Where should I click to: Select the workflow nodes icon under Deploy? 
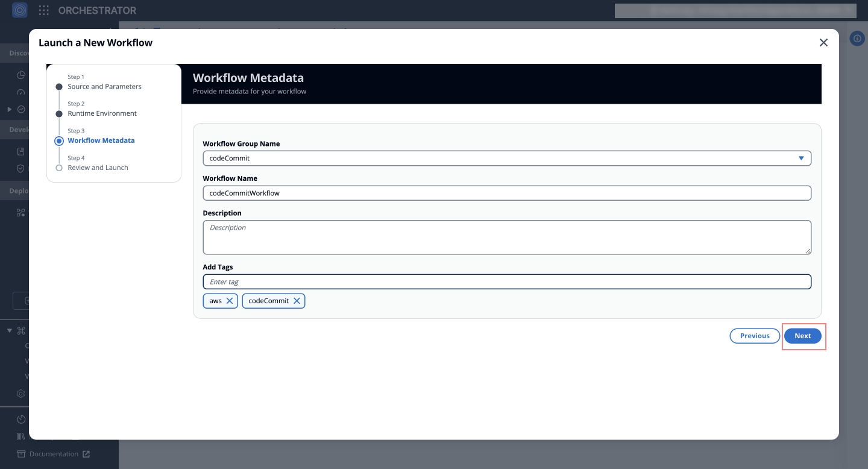pyautogui.click(x=20, y=212)
